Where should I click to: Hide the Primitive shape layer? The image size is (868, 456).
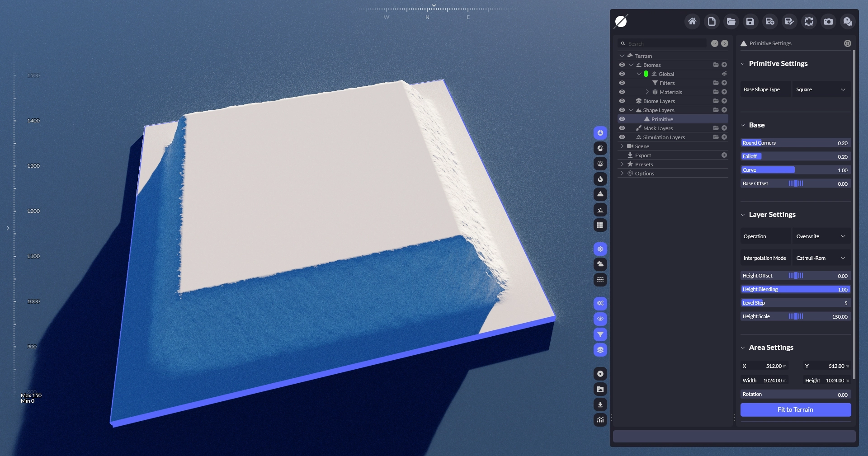[x=622, y=119]
